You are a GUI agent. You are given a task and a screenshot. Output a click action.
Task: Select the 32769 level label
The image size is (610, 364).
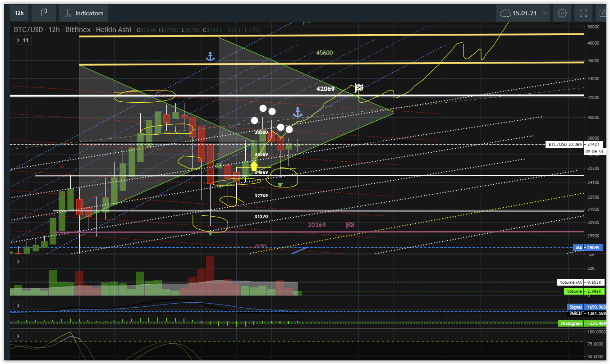coord(261,196)
